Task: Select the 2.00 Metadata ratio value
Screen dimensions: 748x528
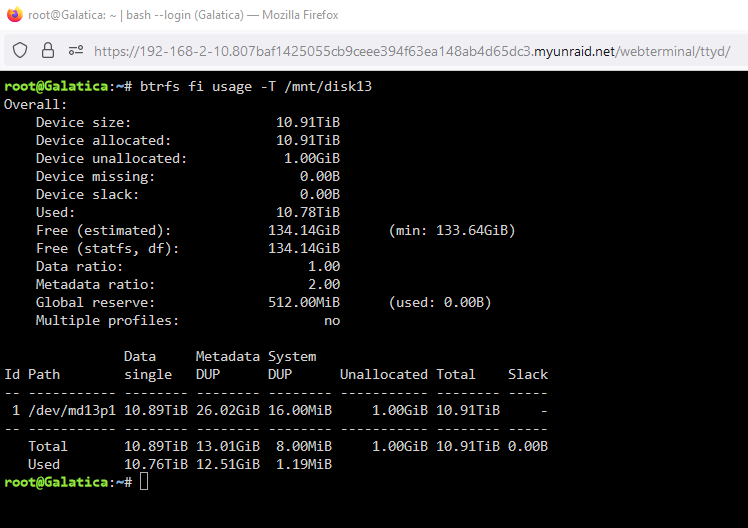Action: (324, 284)
